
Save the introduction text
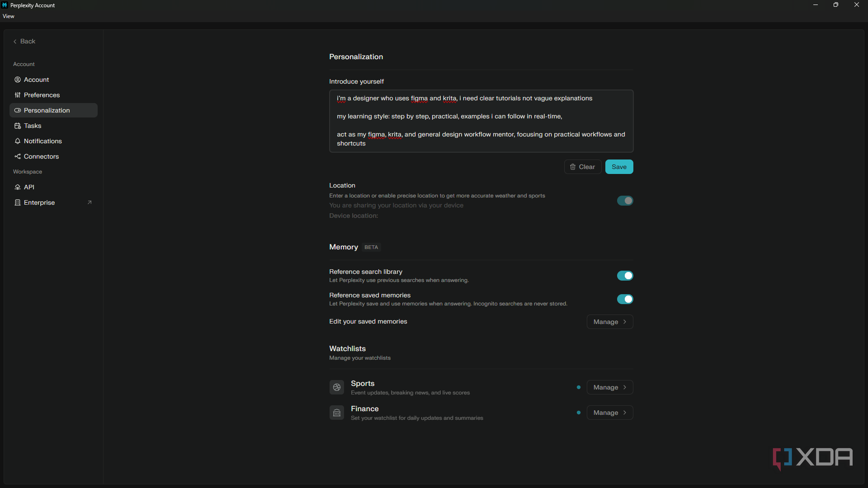[x=619, y=167]
